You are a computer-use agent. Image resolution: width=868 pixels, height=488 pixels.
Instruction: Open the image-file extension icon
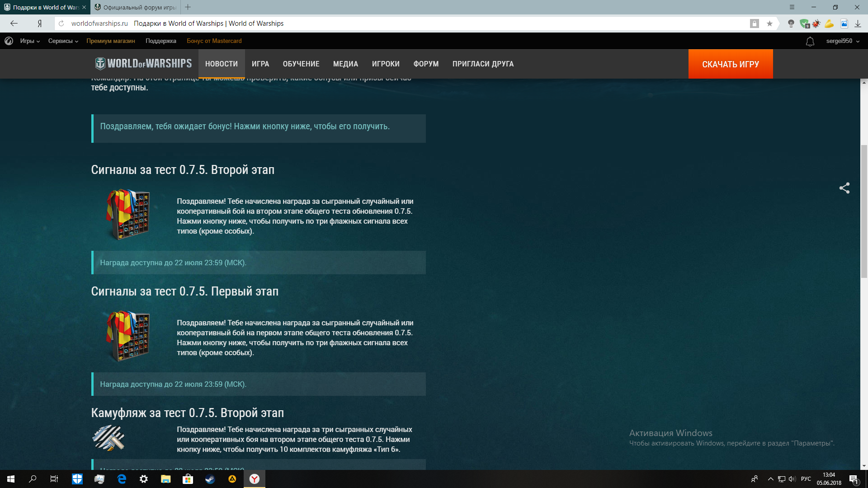pyautogui.click(x=844, y=23)
